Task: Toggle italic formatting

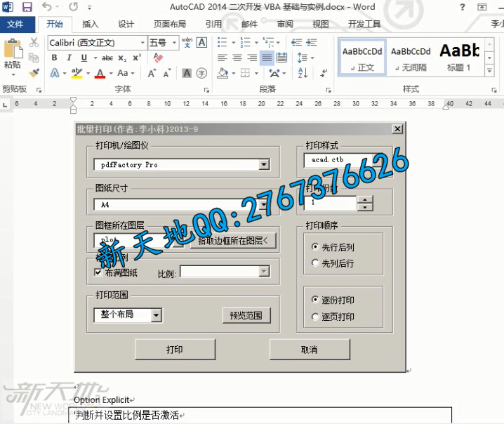Action: [x=69, y=58]
